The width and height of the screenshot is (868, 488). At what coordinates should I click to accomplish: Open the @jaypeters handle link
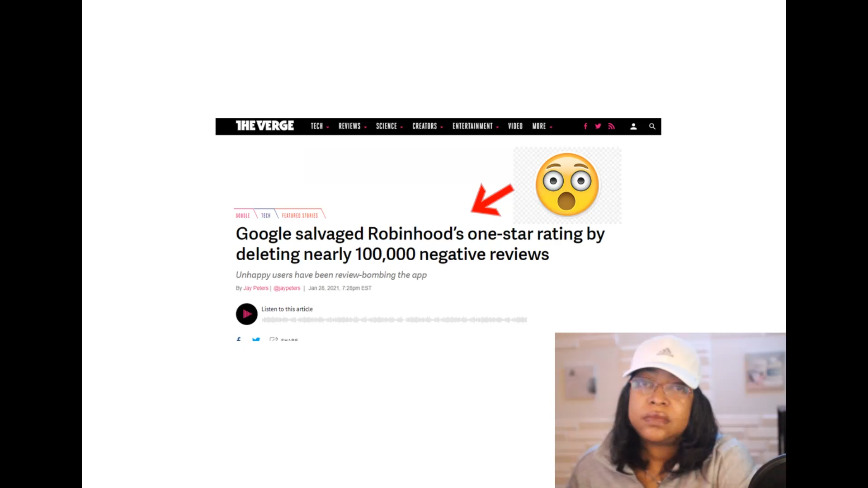[287, 288]
